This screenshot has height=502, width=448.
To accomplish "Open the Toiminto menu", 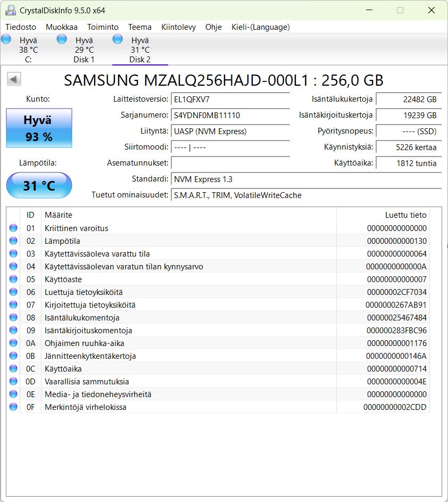I will click(103, 27).
